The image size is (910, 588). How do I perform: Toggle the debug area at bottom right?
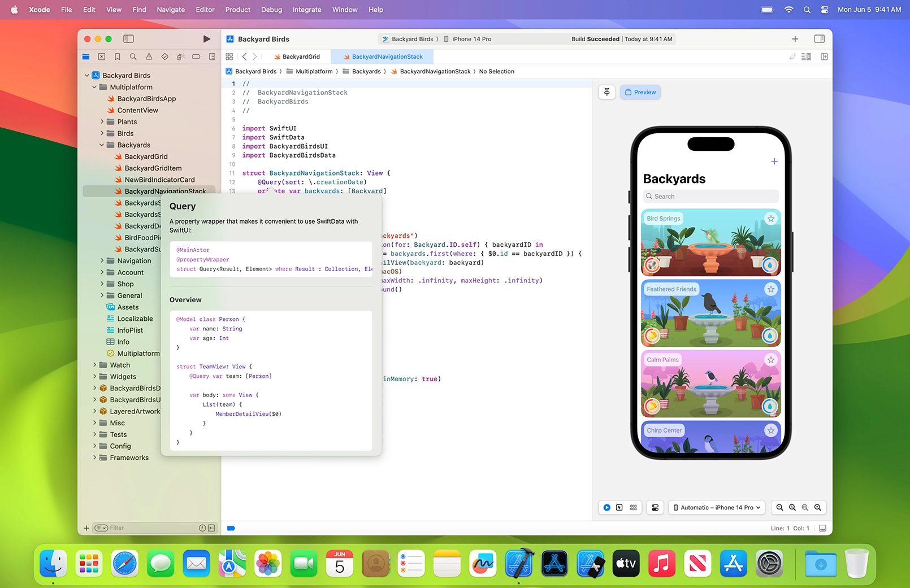pos(822,528)
